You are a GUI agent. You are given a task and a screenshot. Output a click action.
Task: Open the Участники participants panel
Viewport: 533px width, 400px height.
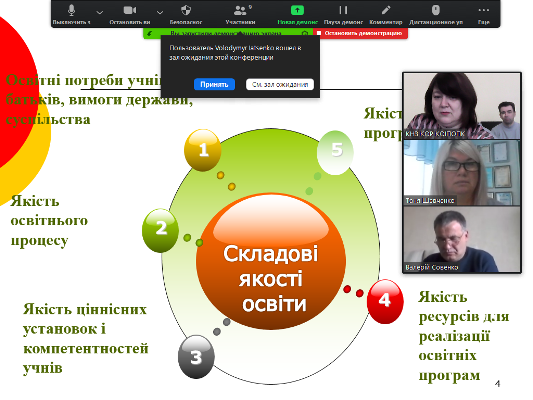240,14
